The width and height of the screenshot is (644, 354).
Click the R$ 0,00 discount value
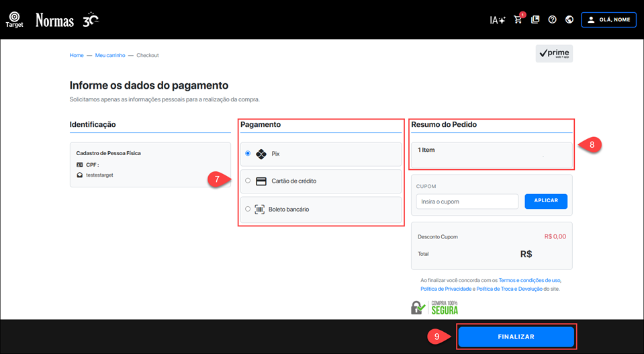(x=555, y=236)
